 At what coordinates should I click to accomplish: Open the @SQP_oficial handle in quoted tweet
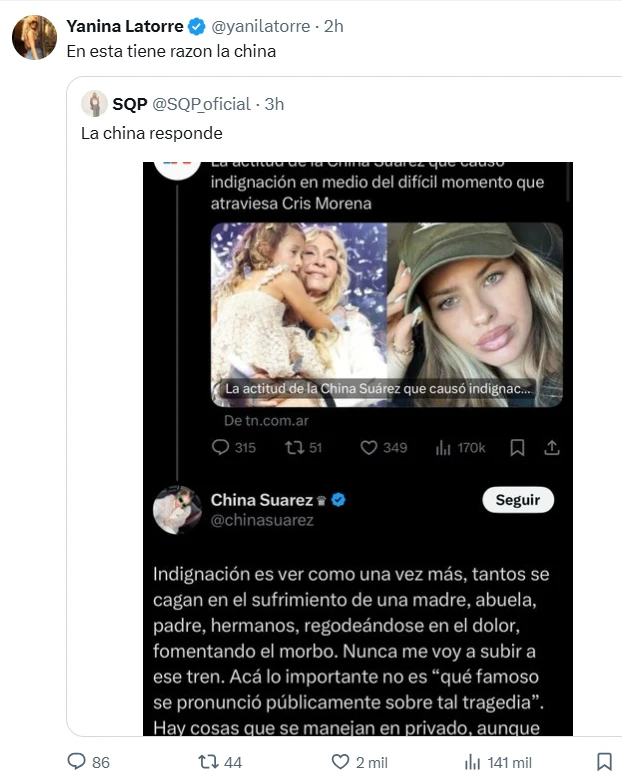(201, 104)
